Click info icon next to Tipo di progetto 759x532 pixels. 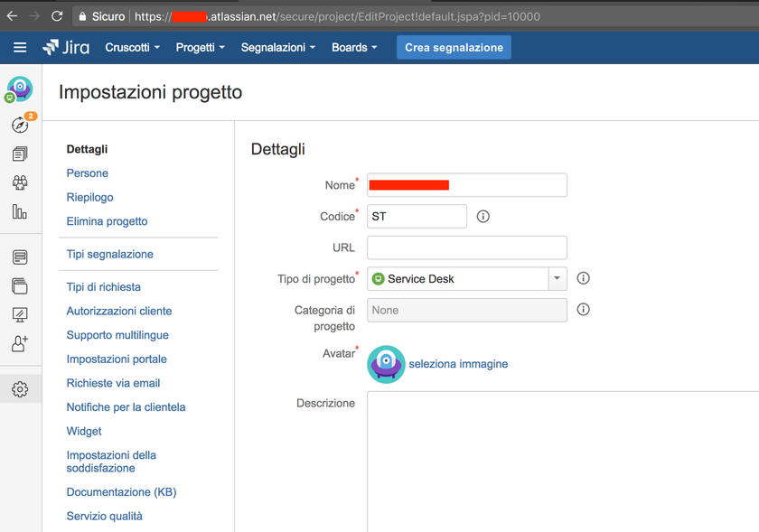click(x=584, y=278)
